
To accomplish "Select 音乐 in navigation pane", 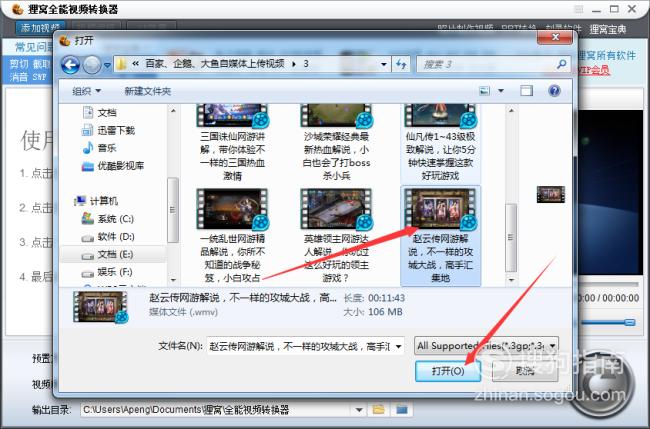I will click(99, 148).
